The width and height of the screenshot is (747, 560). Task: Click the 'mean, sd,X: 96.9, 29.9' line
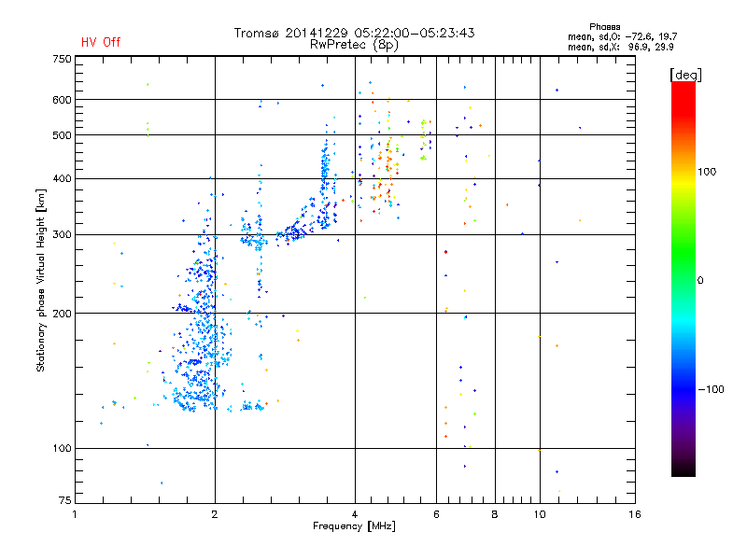(x=620, y=47)
